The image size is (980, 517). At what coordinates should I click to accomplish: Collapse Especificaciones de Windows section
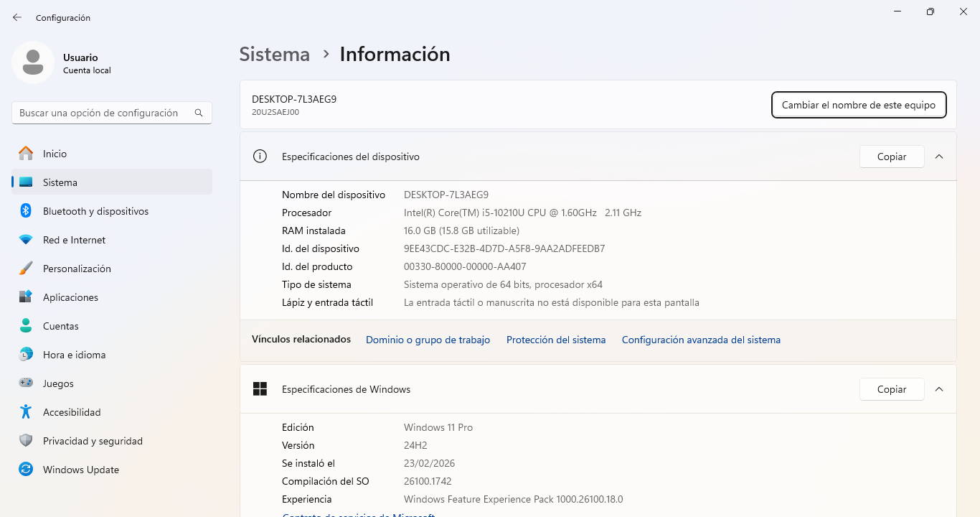(939, 389)
